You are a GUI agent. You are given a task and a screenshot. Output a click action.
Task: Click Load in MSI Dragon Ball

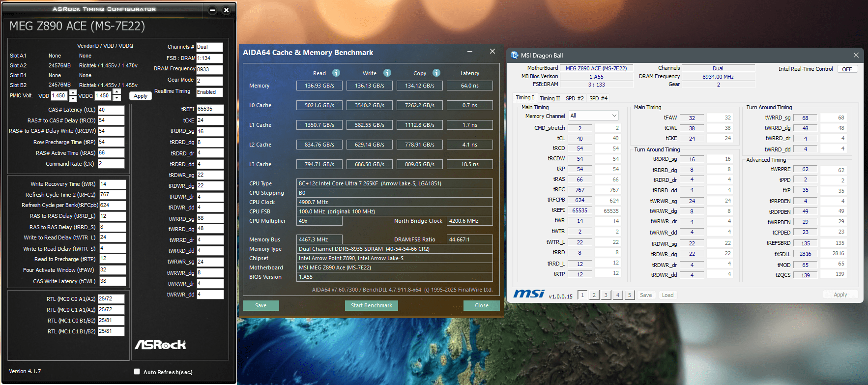tap(667, 295)
